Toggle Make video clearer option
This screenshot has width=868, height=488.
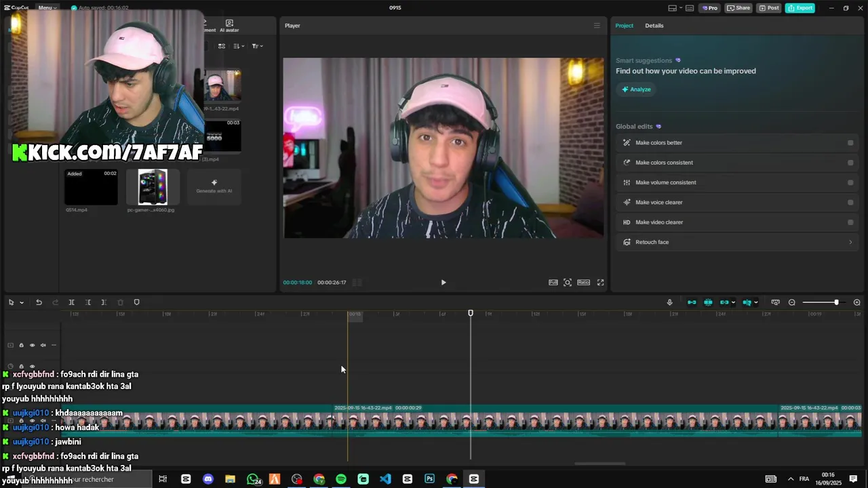click(x=850, y=222)
